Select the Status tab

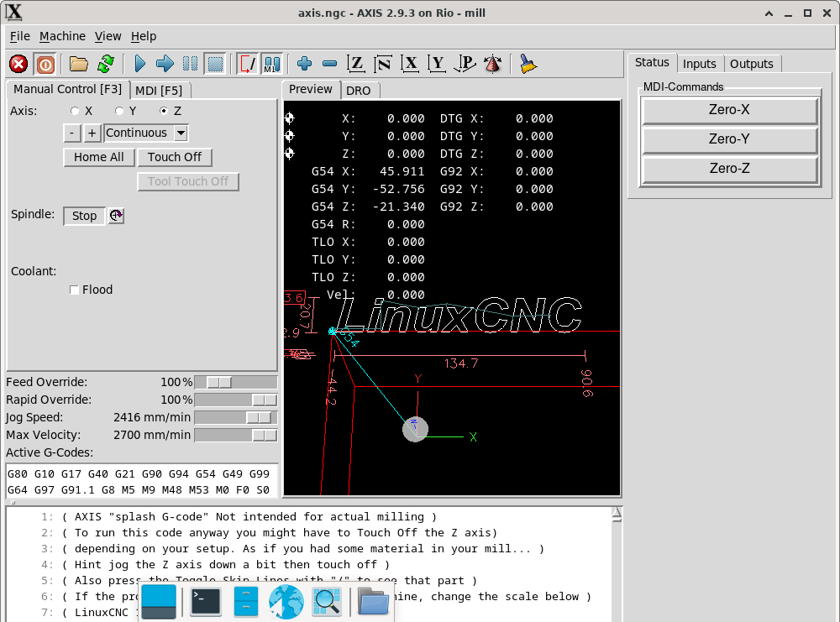[x=652, y=63]
